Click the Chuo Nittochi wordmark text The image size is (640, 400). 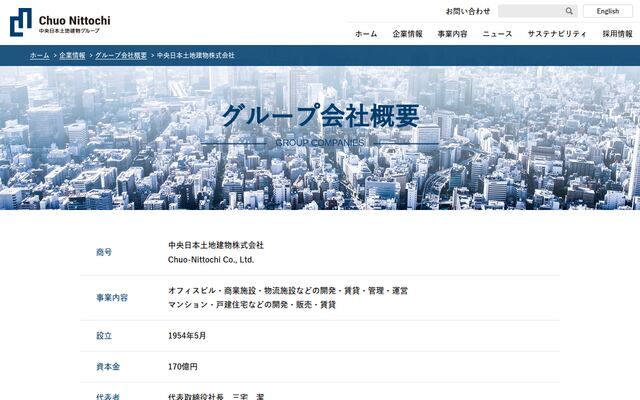coord(75,20)
